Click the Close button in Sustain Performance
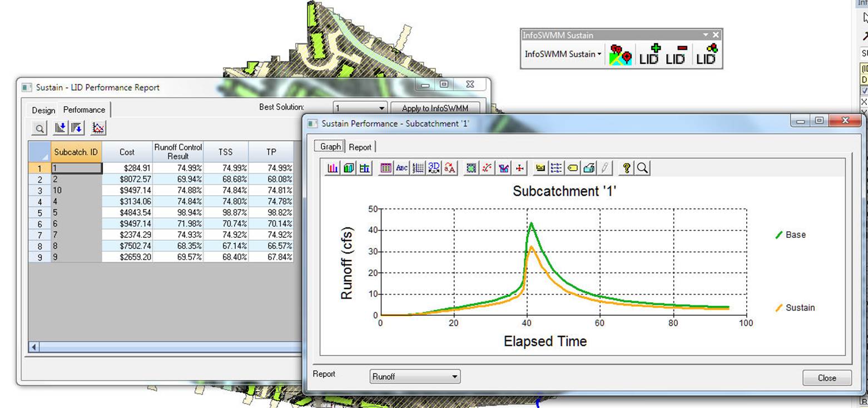The height and width of the screenshot is (408, 868). click(827, 377)
